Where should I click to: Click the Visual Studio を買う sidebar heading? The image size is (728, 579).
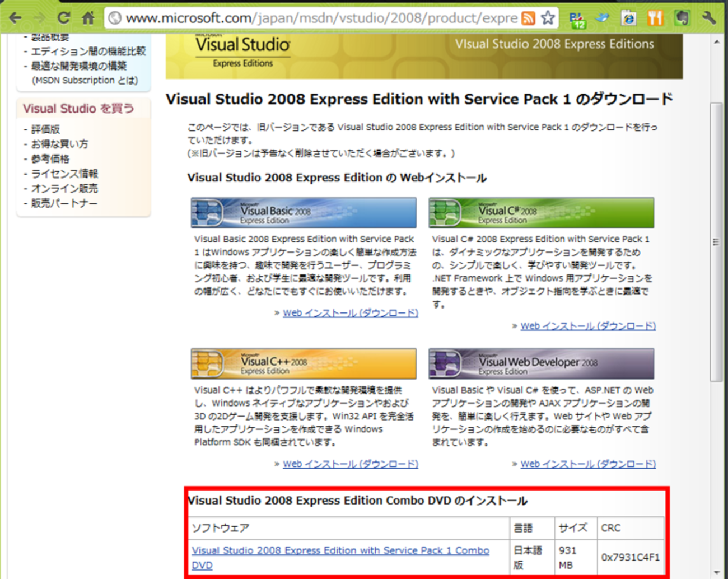tap(78, 109)
